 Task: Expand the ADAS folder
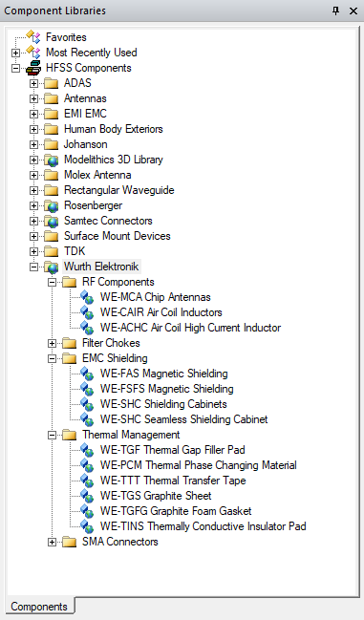pyautogui.click(x=33, y=83)
